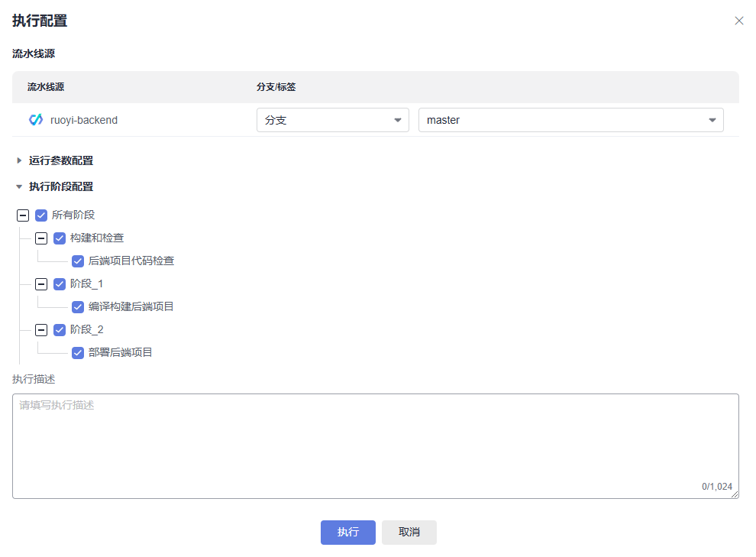Click the 运行参数配置 heading text
The width and height of the screenshot is (756, 557).
coord(61,160)
